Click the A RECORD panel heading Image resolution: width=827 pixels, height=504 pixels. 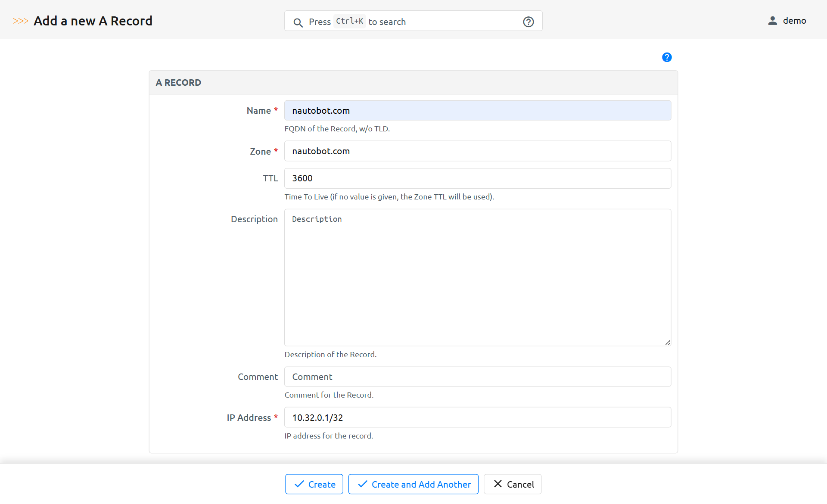(x=178, y=83)
